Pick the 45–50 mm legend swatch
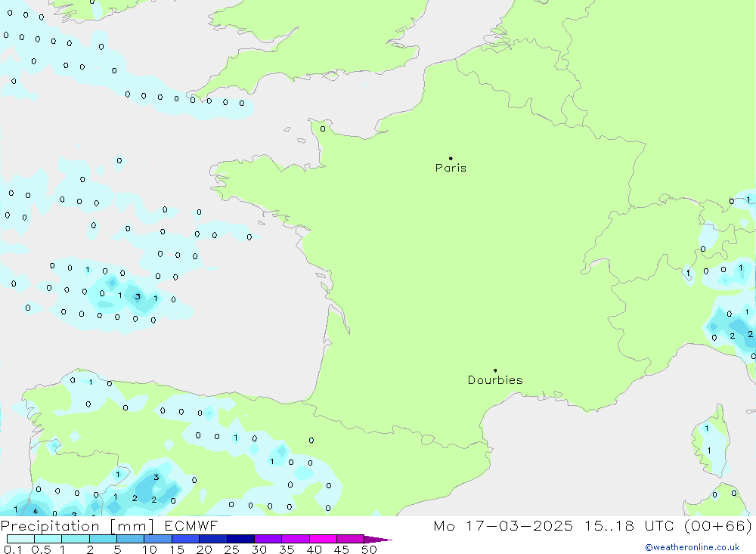This screenshot has width=756, height=554. click(351, 539)
